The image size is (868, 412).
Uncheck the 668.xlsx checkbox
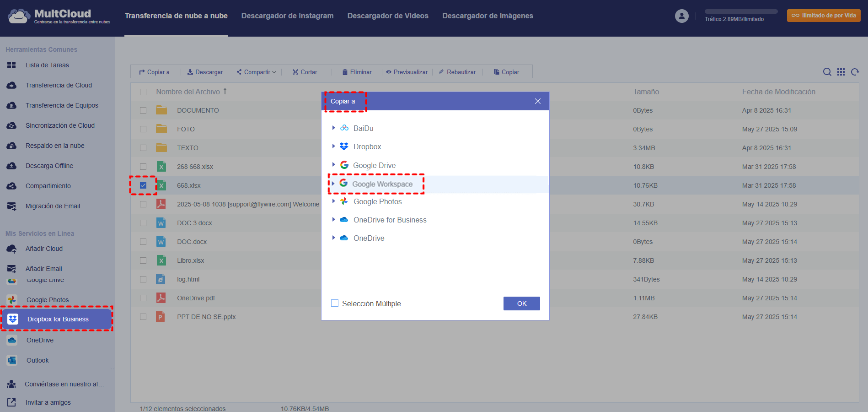point(143,185)
